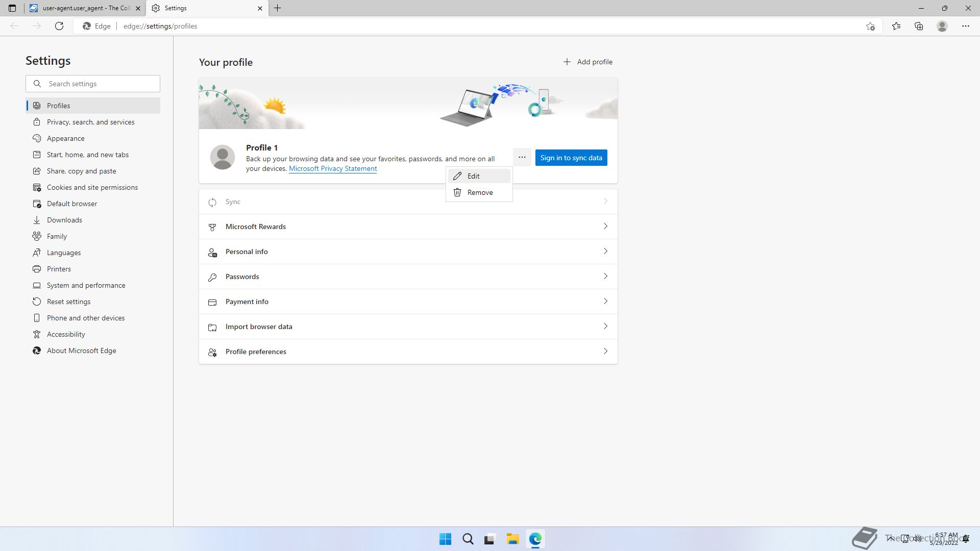The width and height of the screenshot is (980, 551).
Task: Open the Microsoft Privacy Statement link
Action: 333,169
